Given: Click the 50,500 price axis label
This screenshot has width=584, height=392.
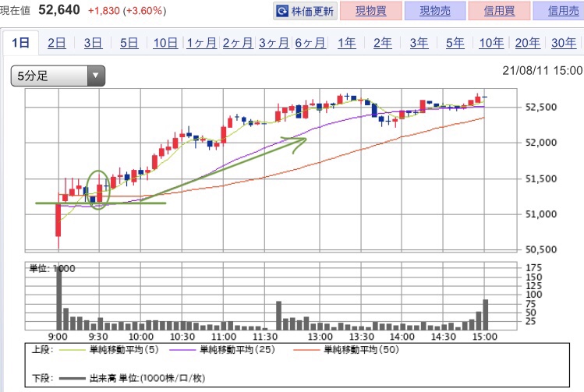Looking at the screenshot, I should click(541, 249).
